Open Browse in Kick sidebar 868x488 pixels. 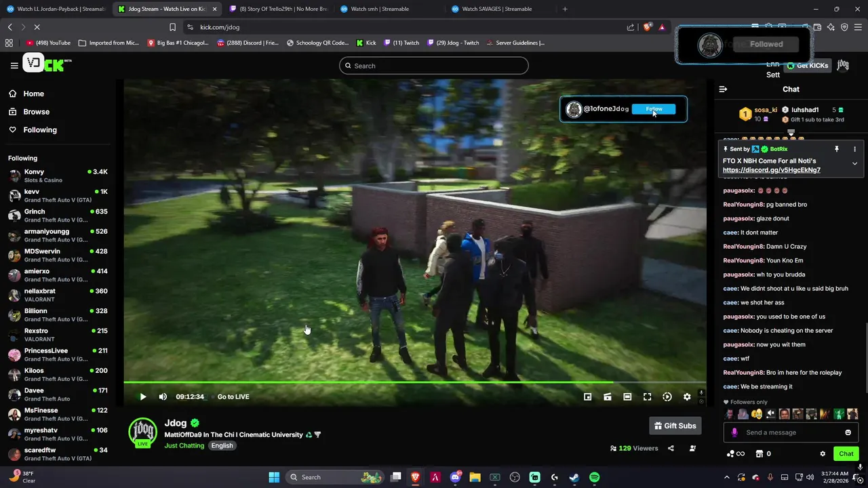(x=28, y=112)
